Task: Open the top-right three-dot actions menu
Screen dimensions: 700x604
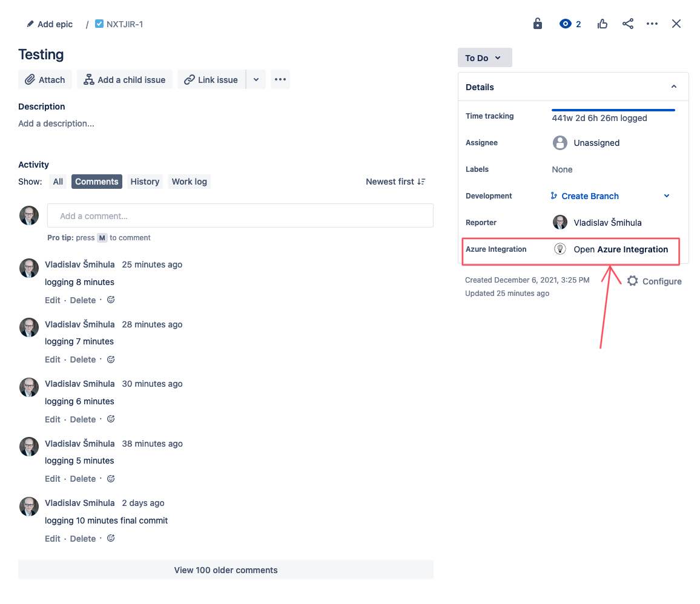Action: [652, 24]
